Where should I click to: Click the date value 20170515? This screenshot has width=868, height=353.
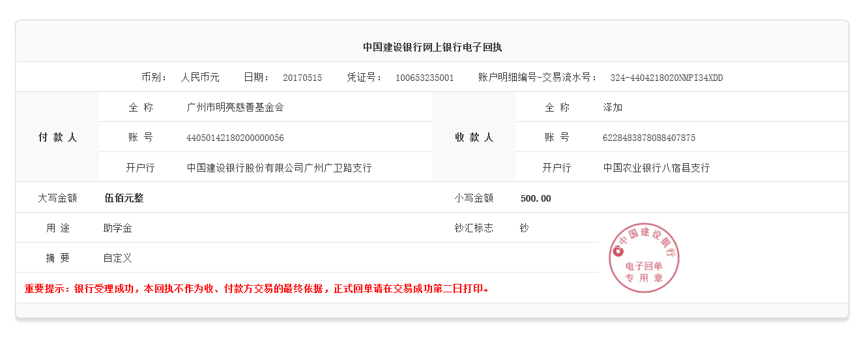pos(302,78)
